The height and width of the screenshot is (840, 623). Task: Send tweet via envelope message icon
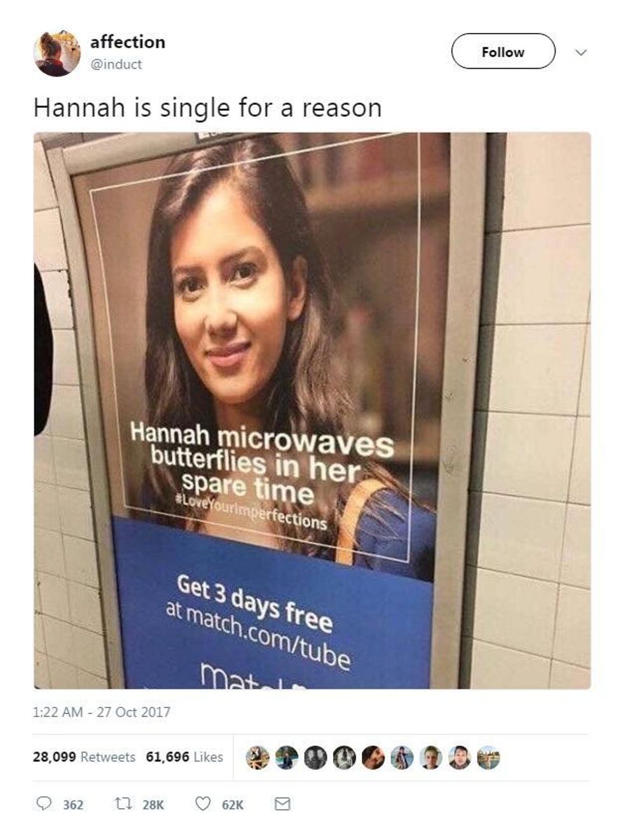click(x=282, y=804)
